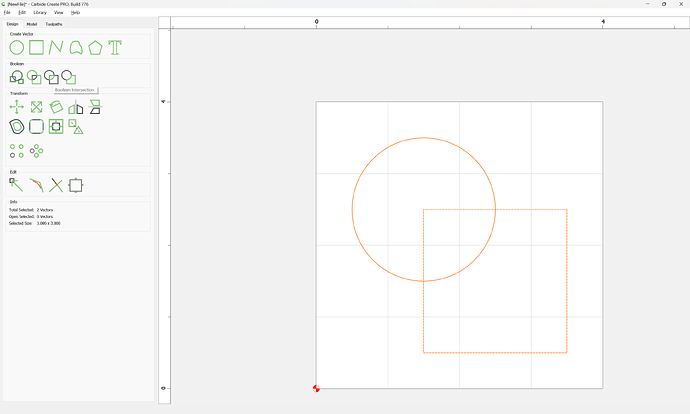This screenshot has height=414, width=690.
Task: Open the Circular Array tool
Action: coord(37,151)
